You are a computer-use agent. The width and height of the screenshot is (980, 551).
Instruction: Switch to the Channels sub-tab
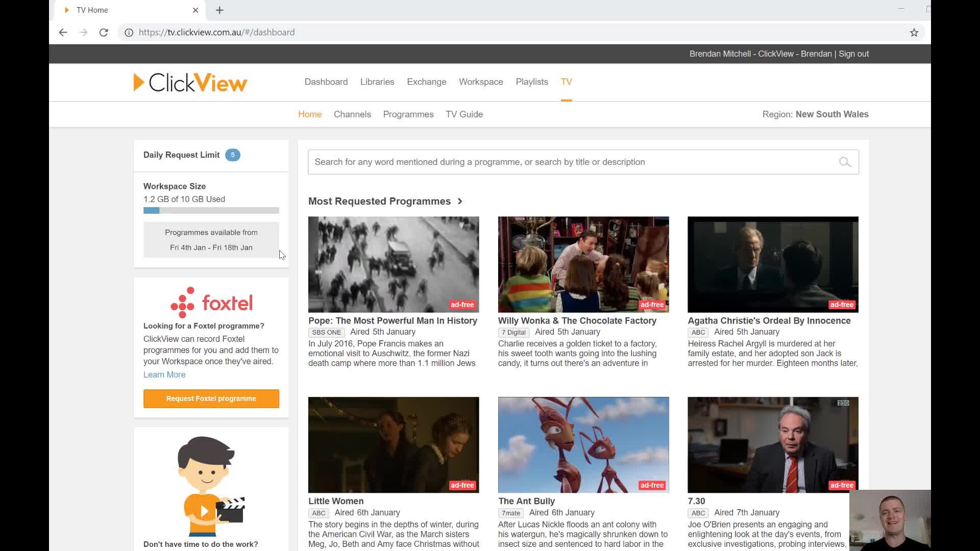tap(352, 114)
